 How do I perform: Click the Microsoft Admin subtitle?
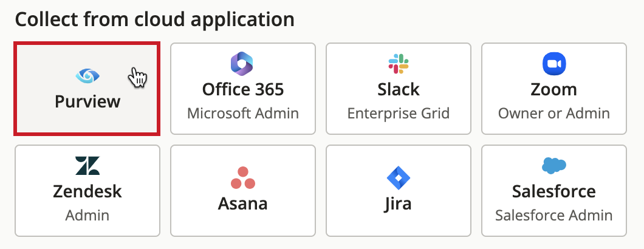click(243, 114)
